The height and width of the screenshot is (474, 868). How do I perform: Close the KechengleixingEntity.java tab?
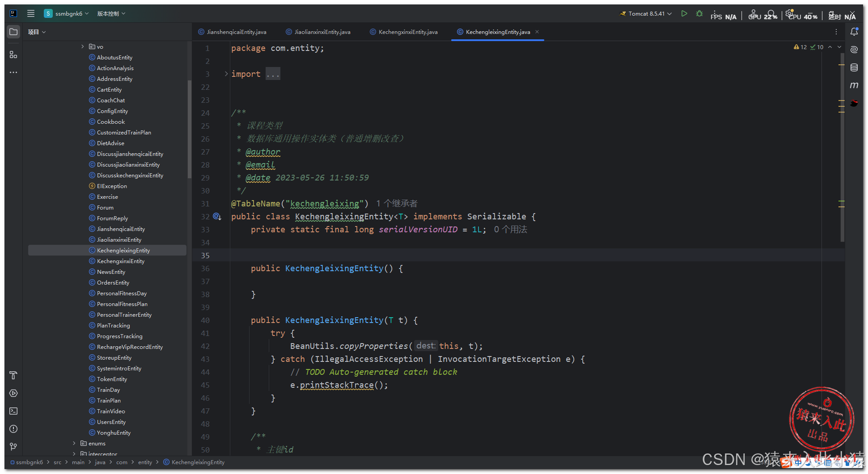pos(537,32)
